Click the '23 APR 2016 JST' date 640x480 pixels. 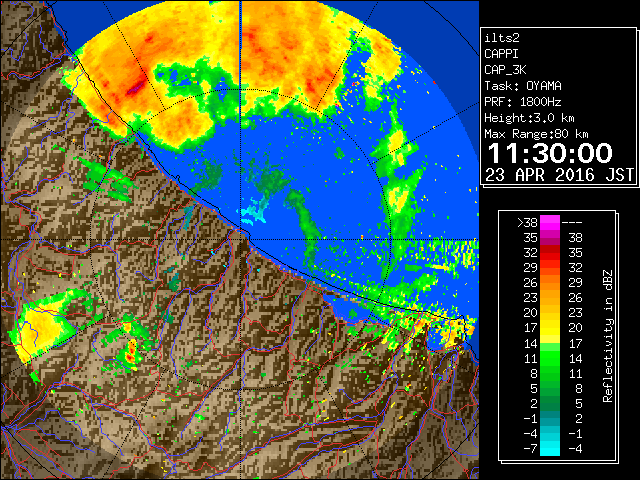560,175
